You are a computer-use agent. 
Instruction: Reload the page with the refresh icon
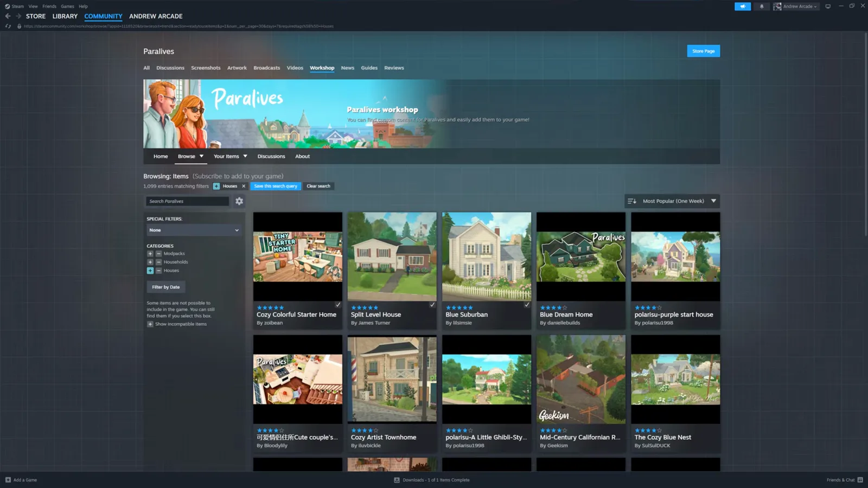point(8,26)
